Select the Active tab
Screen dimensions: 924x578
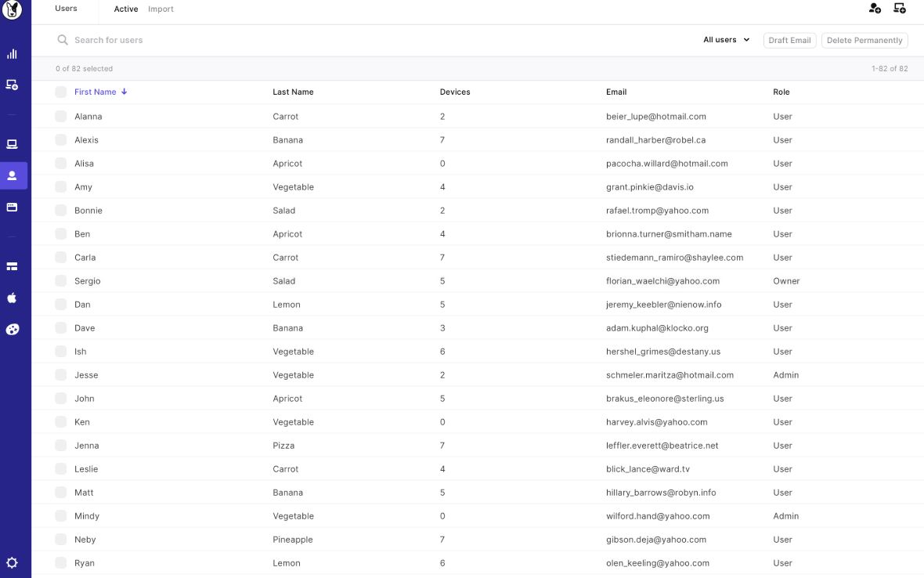[x=125, y=9]
